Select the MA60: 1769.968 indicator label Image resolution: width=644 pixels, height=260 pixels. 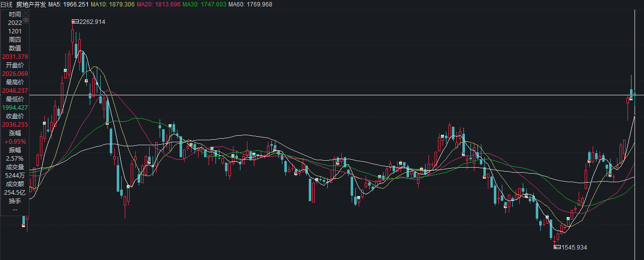click(250, 4)
